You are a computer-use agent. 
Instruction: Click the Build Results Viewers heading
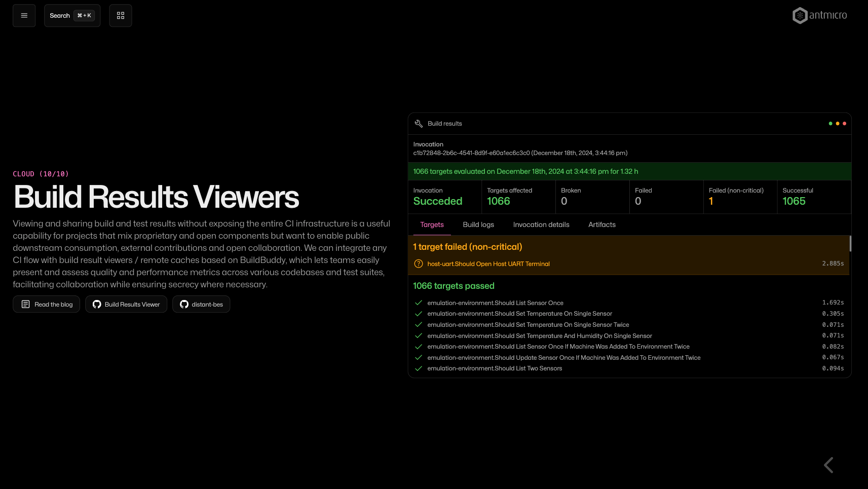[x=157, y=197]
